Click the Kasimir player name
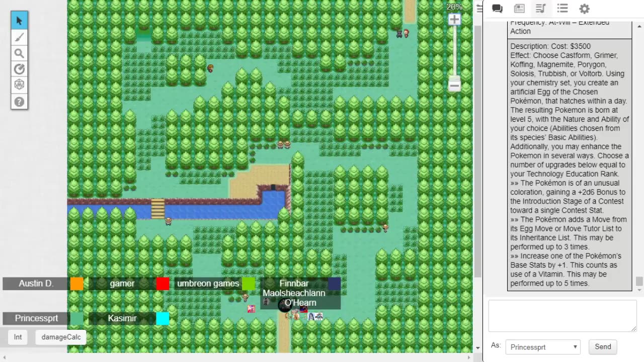The width and height of the screenshot is (644, 362). (x=122, y=318)
